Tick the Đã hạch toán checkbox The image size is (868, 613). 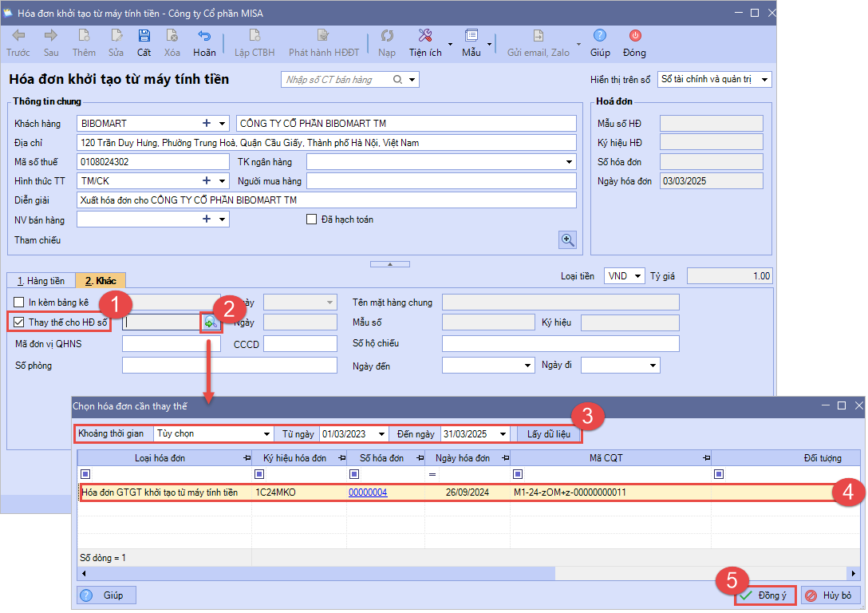[312, 219]
